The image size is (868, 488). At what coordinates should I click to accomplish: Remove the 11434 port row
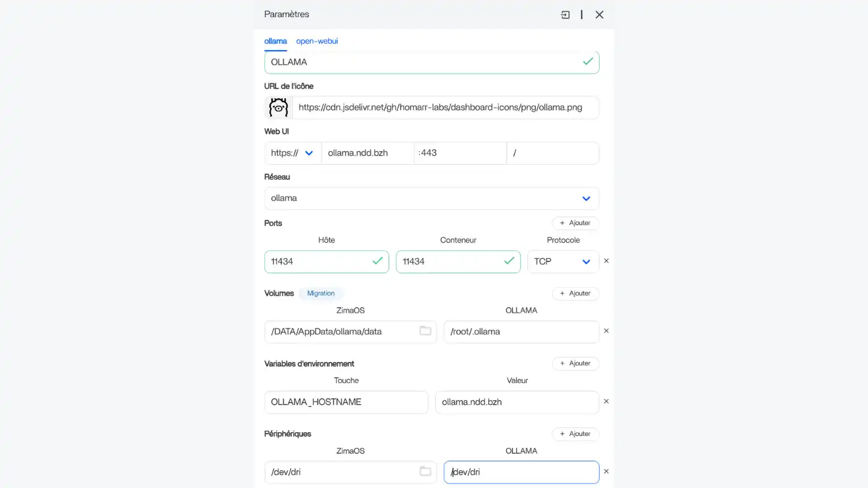pyautogui.click(x=606, y=261)
